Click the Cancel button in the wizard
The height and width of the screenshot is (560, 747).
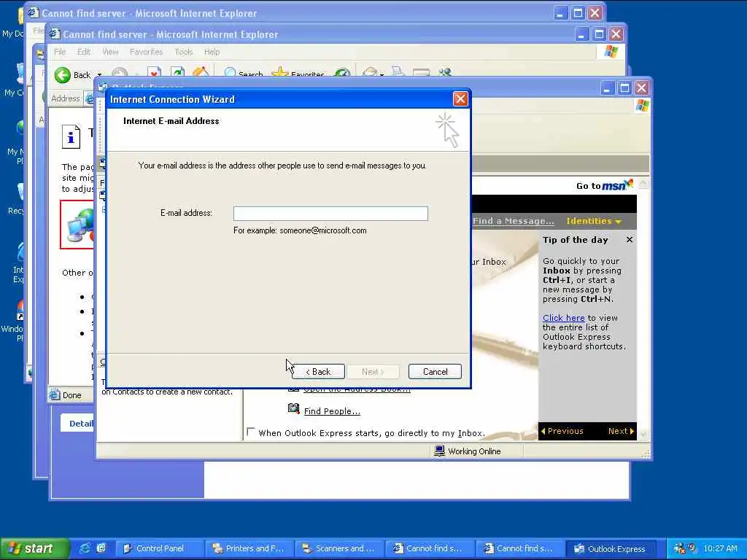(x=435, y=371)
